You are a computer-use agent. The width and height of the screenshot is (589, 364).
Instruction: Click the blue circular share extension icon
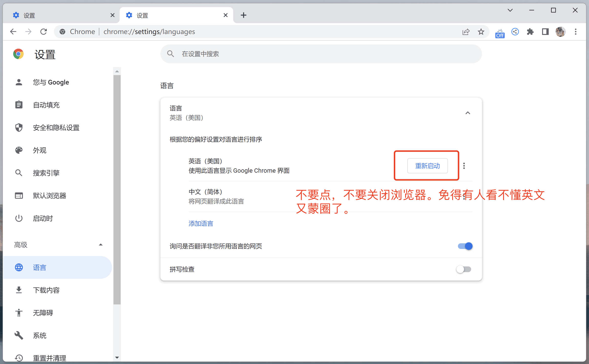click(x=515, y=32)
